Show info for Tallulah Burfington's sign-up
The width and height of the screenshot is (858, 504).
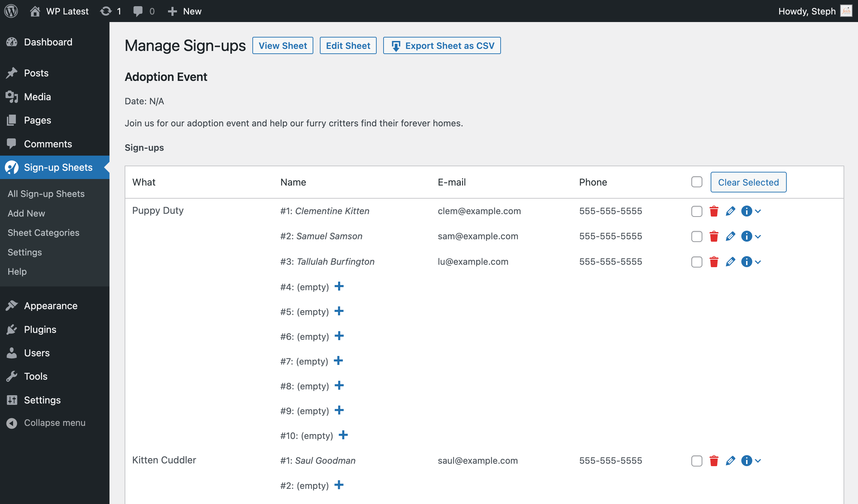pos(746,262)
